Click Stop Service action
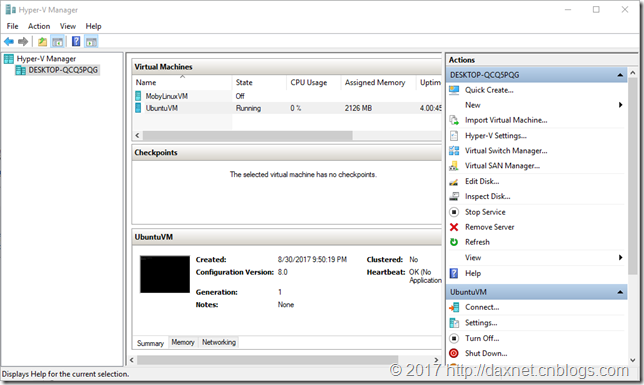The image size is (644, 385). click(x=485, y=212)
